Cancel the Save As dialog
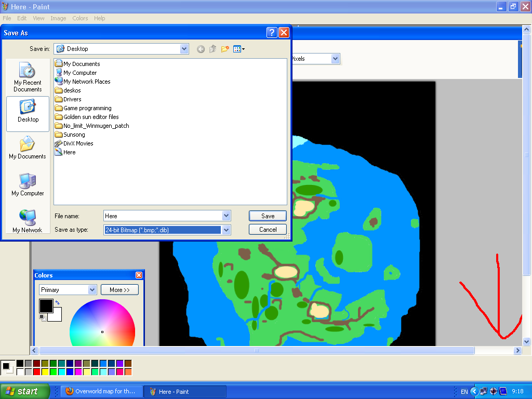The width and height of the screenshot is (532, 399). point(268,230)
